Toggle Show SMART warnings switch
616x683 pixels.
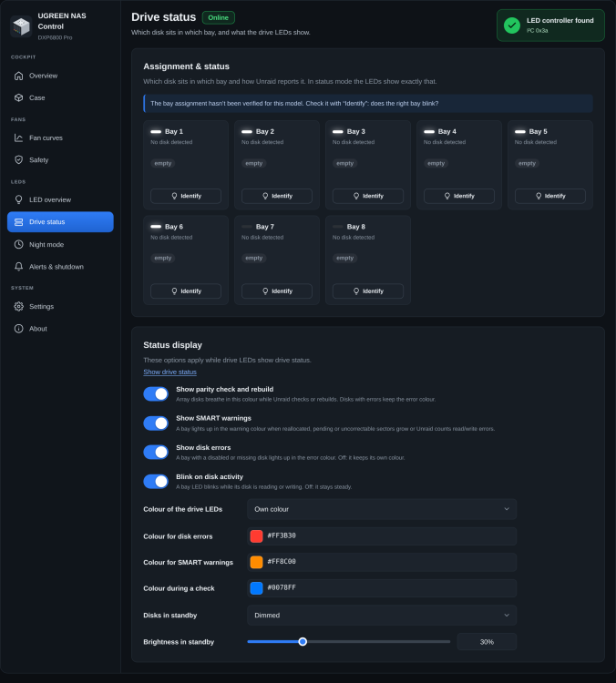(x=156, y=423)
